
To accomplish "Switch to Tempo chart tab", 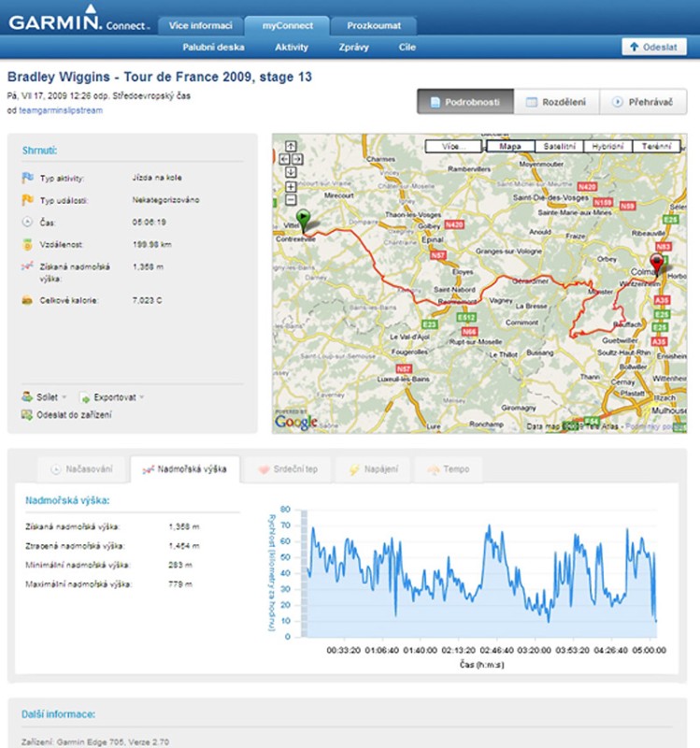I will tap(449, 469).
